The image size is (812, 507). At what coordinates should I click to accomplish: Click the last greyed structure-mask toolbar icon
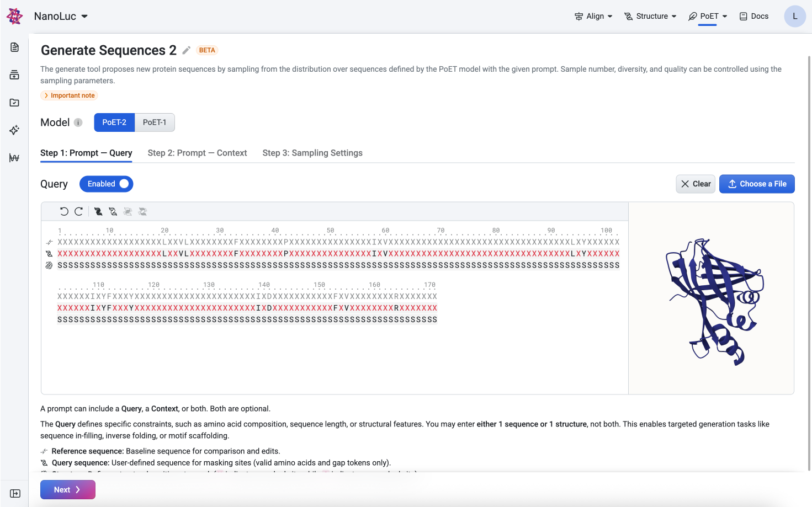tap(143, 211)
